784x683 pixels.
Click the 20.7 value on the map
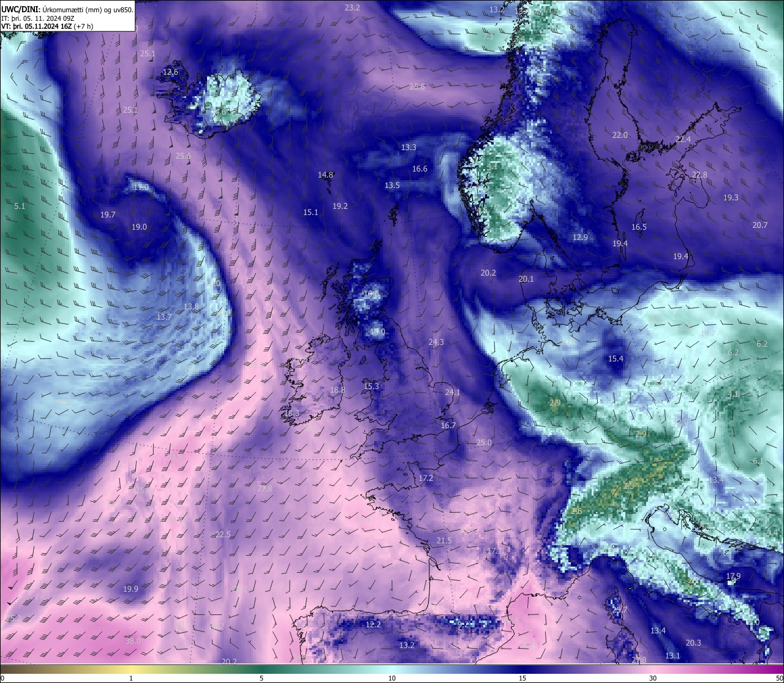[759, 225]
